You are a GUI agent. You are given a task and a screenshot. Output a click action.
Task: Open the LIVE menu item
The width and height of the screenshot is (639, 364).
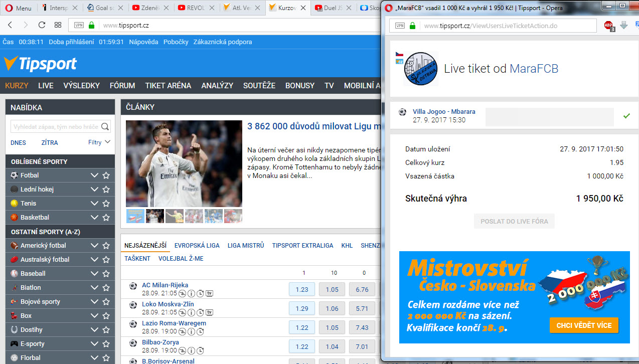[46, 86]
